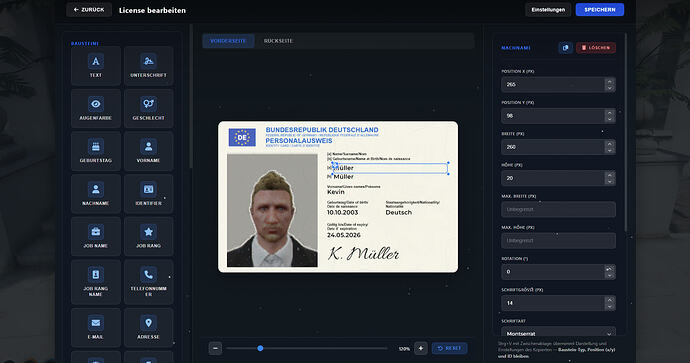Add the Job Rang Name block

95,282
